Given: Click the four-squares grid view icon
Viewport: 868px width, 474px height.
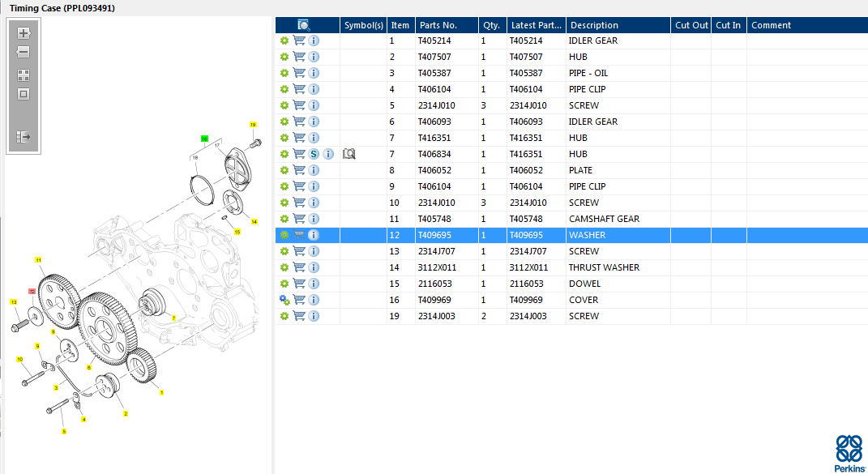Looking at the screenshot, I should pos(24,75).
